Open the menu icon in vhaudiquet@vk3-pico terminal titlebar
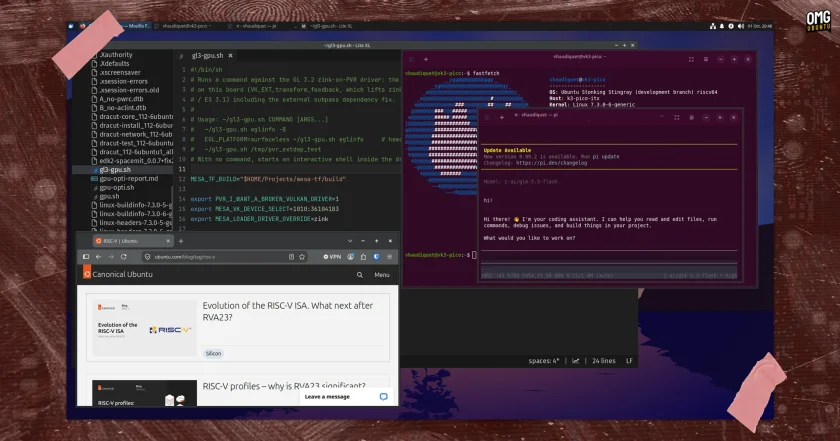Viewport: 840px width, 441px height. click(x=706, y=59)
